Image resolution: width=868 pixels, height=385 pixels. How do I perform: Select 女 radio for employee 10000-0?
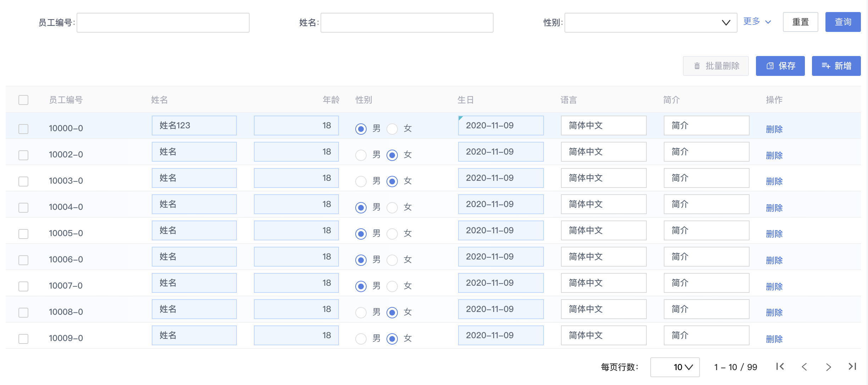tap(392, 129)
